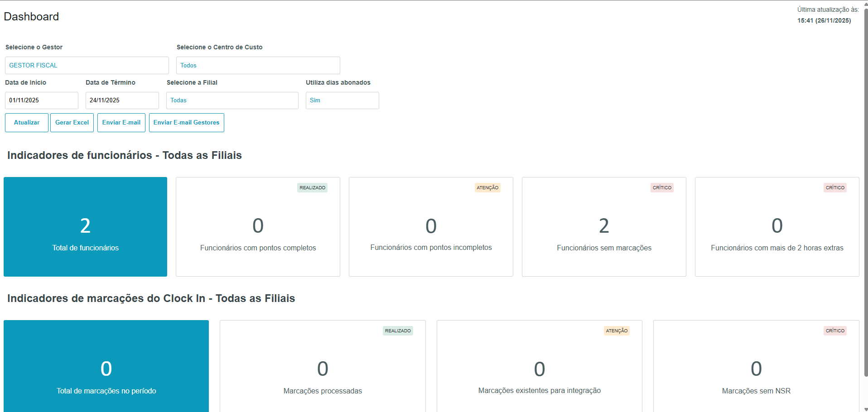The height and width of the screenshot is (412, 868).
Task: Open Funcionários com pontos incompletos card
Action: pyautogui.click(x=431, y=227)
